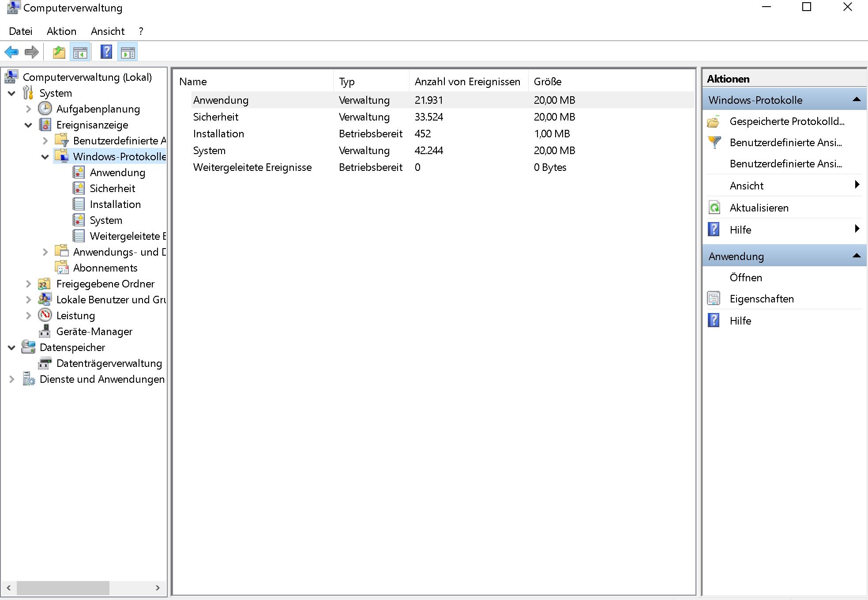Toggle the console tree pane icon
Viewport: 868px width, 600px height.
(x=80, y=52)
